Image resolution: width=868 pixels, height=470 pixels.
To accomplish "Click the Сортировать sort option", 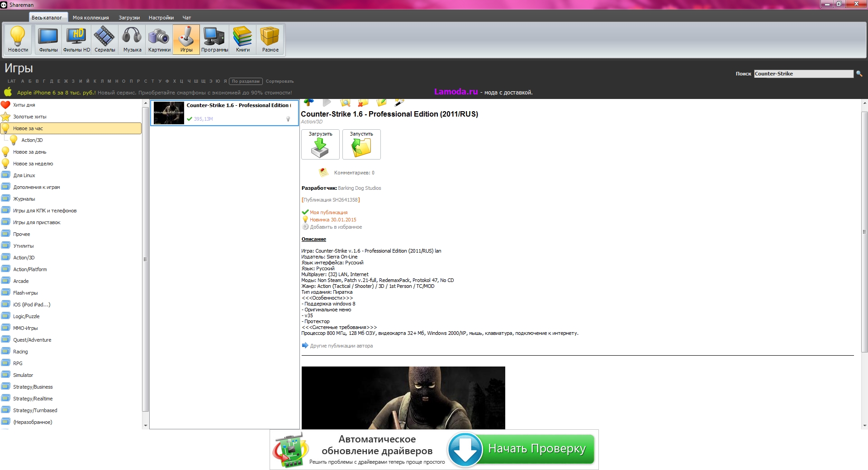I will coord(280,81).
